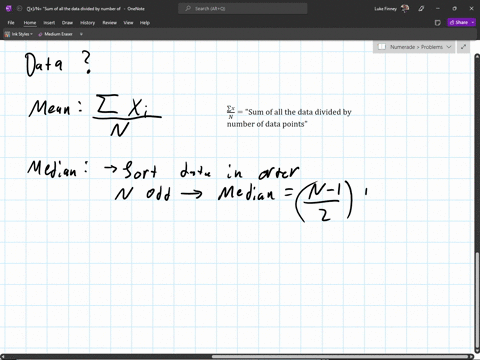
Task: Click the pen mode icon in title bar
Action: click(421, 9)
